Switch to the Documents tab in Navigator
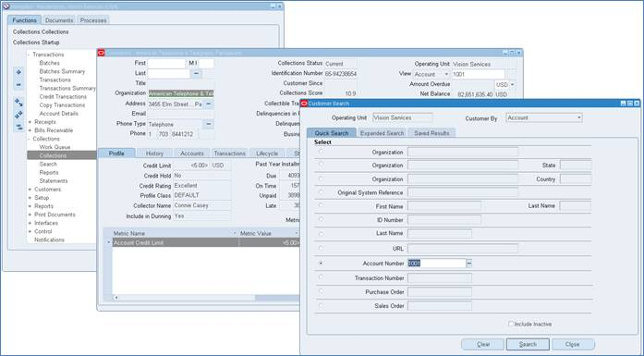Viewport: 644px width, 356px height. [x=59, y=20]
